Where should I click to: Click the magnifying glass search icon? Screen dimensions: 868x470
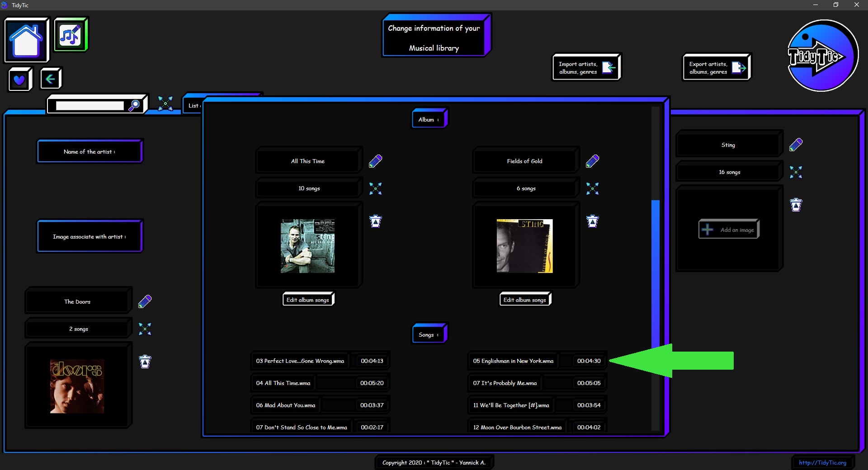point(134,105)
